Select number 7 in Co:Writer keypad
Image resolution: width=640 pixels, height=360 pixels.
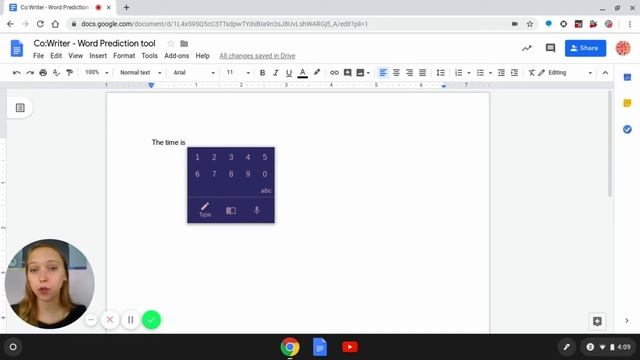[x=214, y=174]
